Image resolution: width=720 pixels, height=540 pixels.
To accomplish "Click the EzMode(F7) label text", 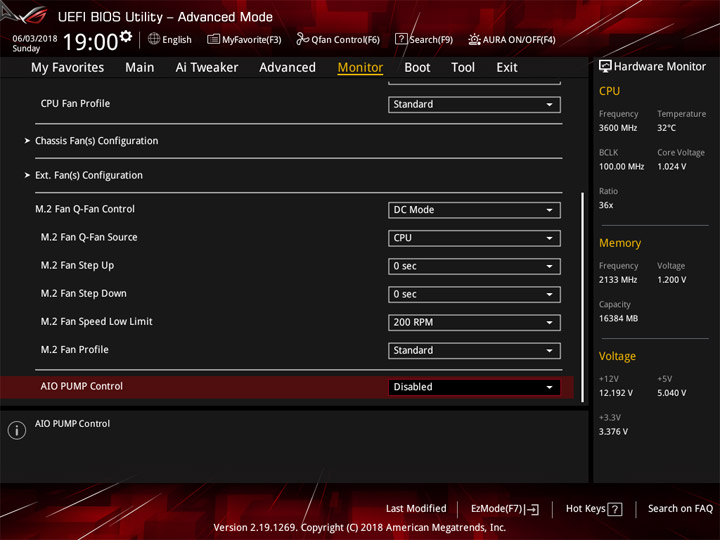I will [x=496, y=508].
